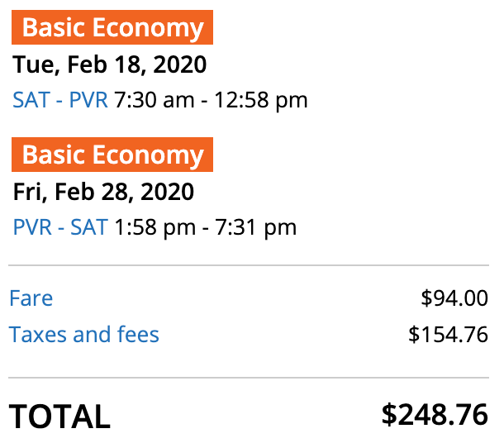Open the Taxes and fees link
The image size is (504, 443).
pos(84,335)
